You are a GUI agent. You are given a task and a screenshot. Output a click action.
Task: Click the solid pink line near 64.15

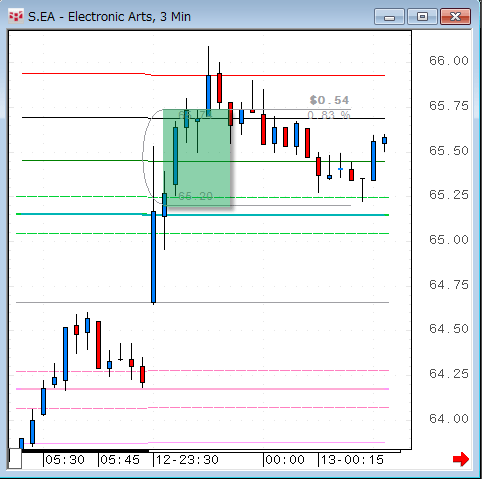click(x=202, y=389)
